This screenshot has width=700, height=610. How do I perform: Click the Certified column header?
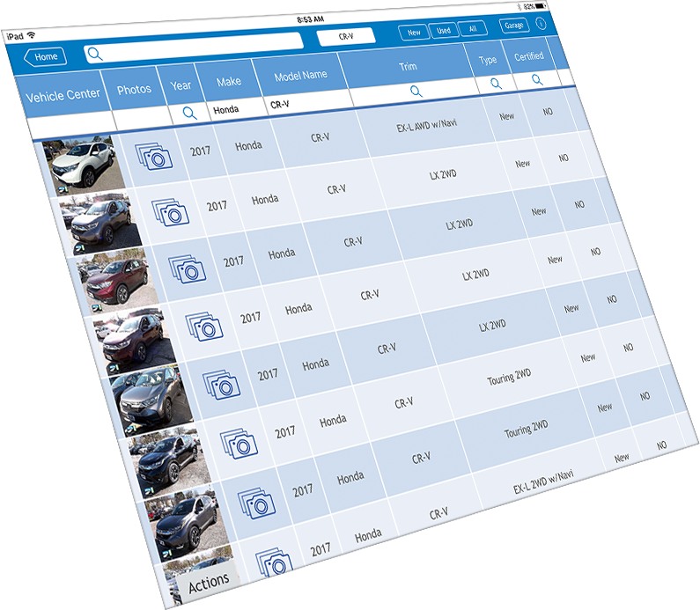tap(528, 56)
